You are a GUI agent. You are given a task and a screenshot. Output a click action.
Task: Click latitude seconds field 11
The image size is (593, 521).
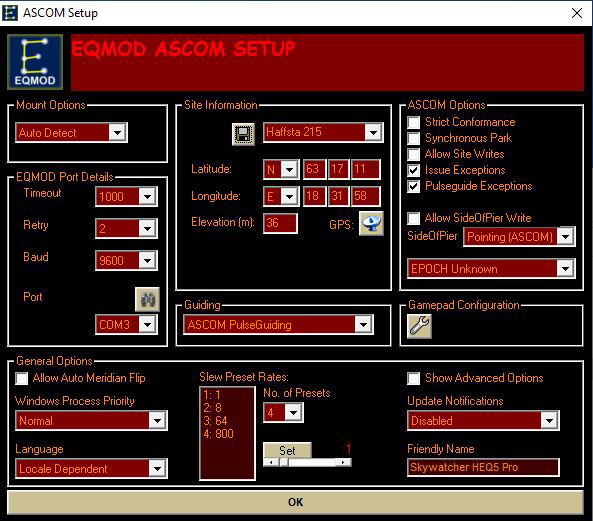click(x=366, y=169)
